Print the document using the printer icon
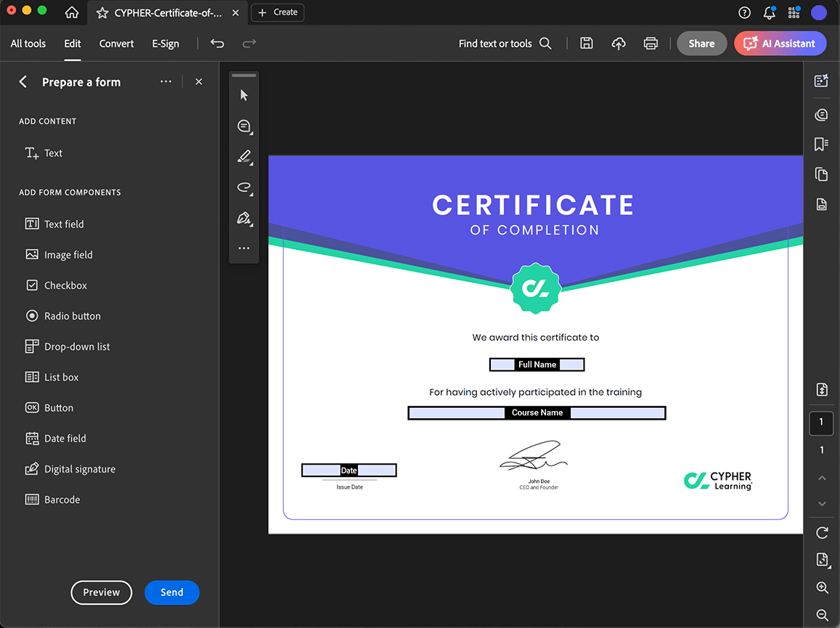Viewport: 840px width, 628px height. (x=651, y=44)
